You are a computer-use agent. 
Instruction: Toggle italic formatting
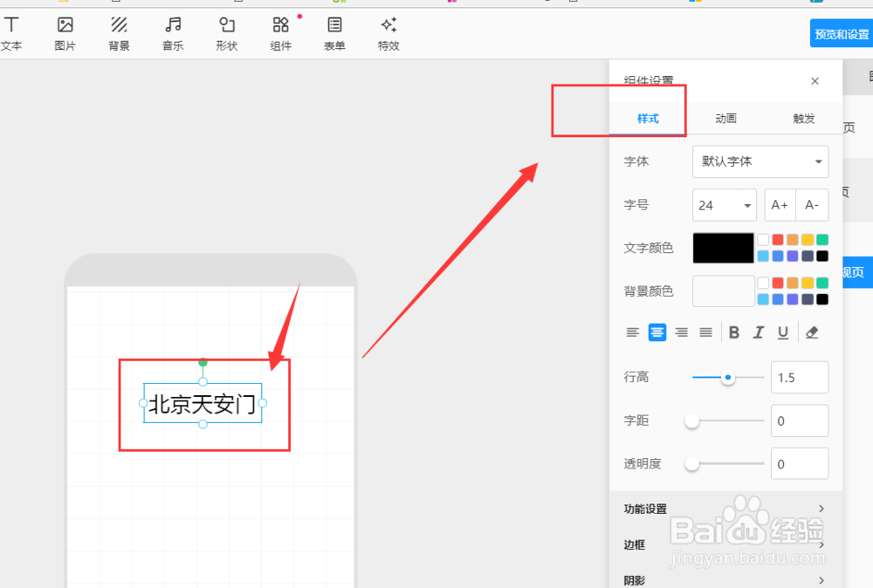pyautogui.click(x=758, y=332)
